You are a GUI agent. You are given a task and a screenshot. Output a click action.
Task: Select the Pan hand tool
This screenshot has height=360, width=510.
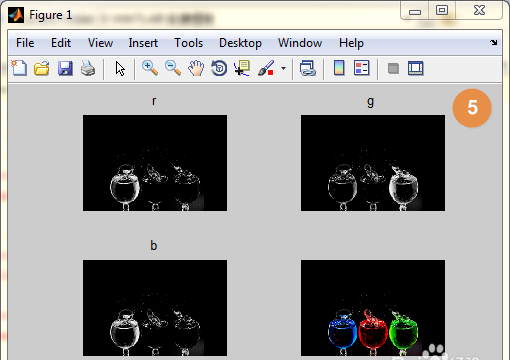(x=196, y=68)
